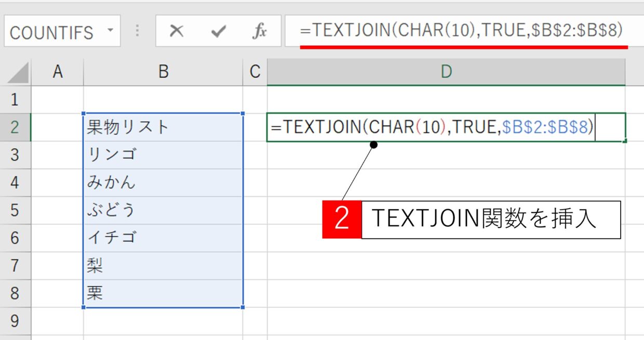Select row 9 header
Viewport: 644px width, 340px height.
tap(15, 321)
